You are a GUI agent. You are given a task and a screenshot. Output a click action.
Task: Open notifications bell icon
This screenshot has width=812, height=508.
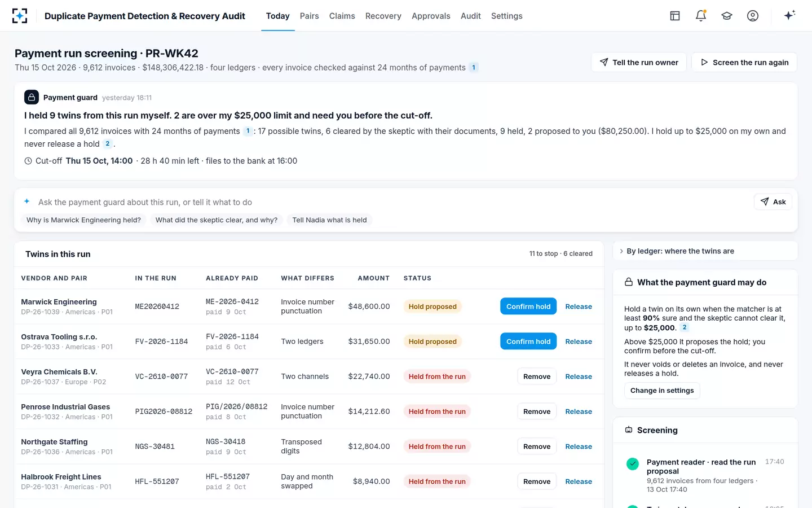701,16
